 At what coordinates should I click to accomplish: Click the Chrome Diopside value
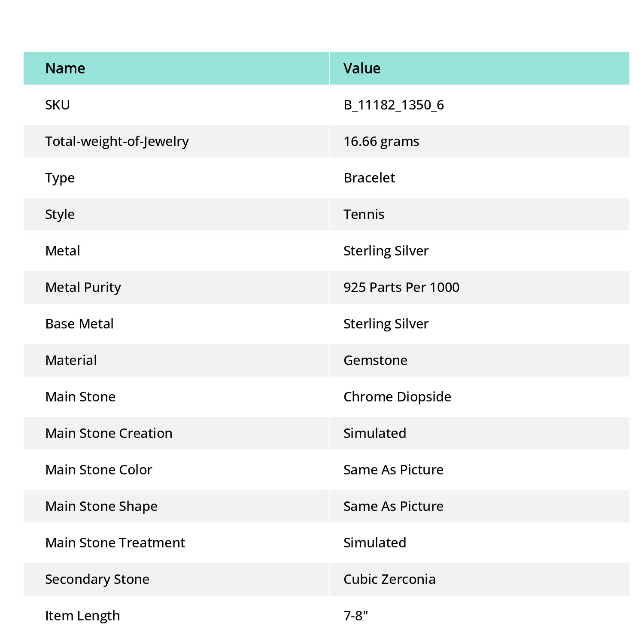398,397
